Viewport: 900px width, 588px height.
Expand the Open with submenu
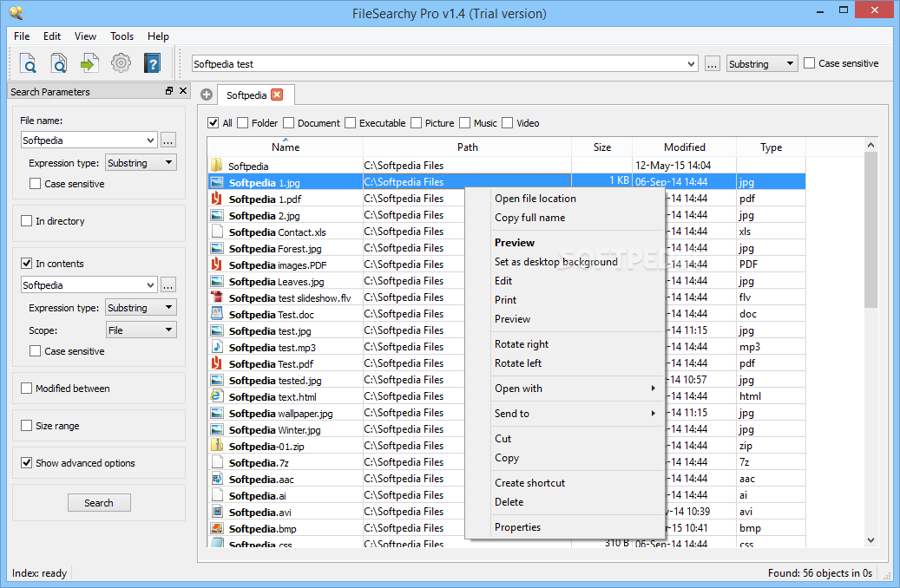578,389
